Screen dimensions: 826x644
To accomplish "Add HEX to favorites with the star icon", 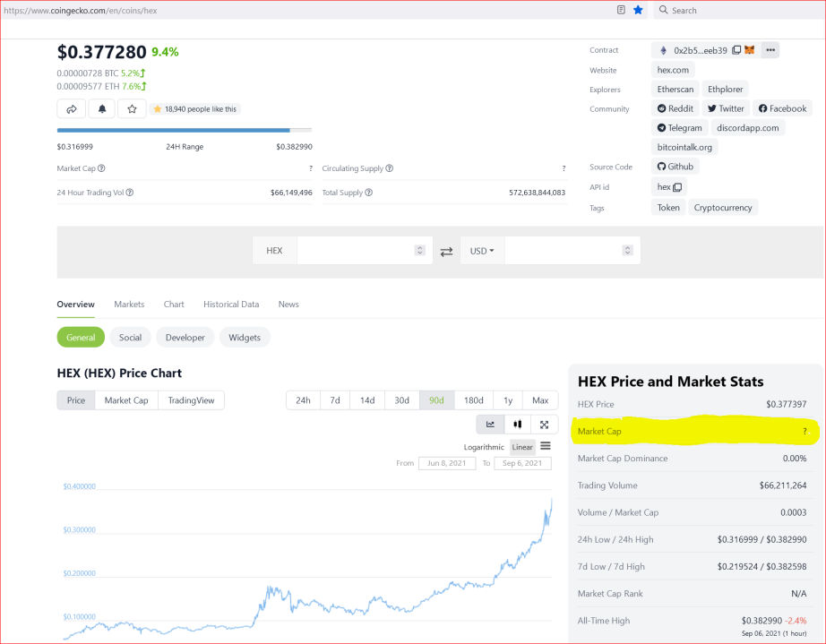I will (x=132, y=109).
